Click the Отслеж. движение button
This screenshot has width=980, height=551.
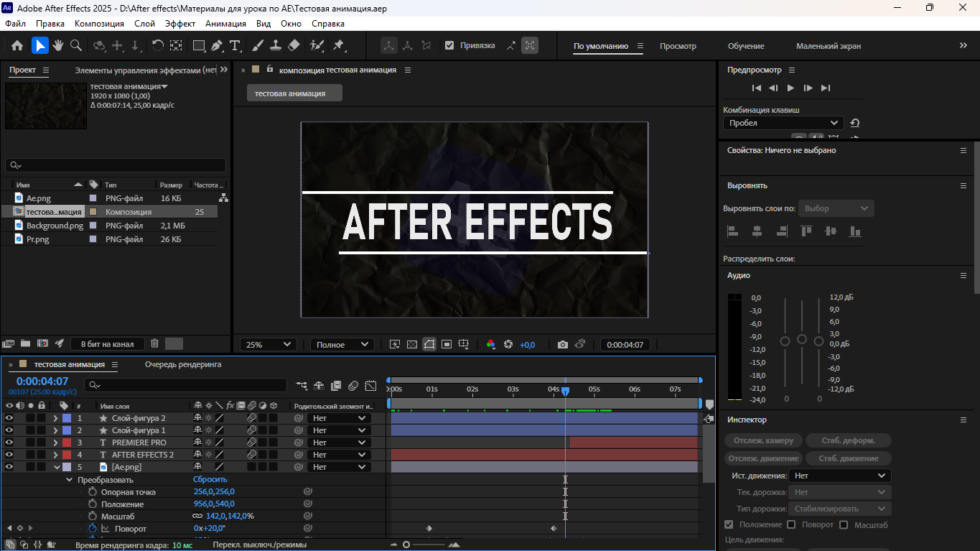click(x=763, y=458)
